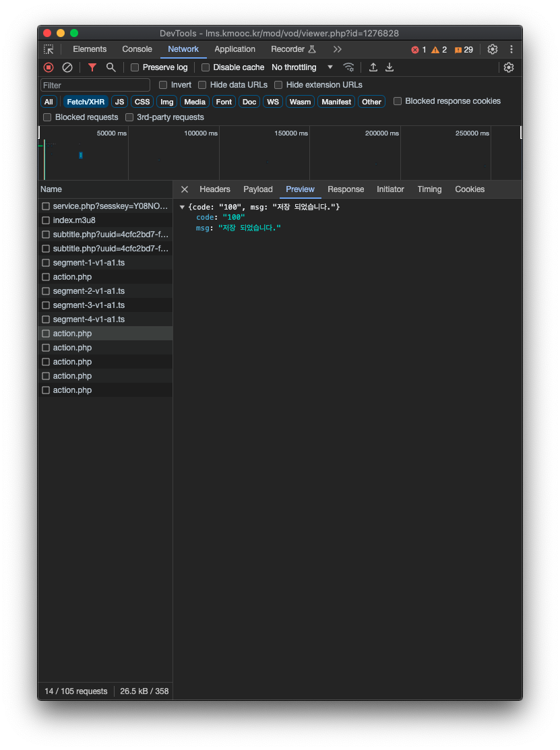The height and width of the screenshot is (750, 560).
Task: Show more tabs chevron
Action: pos(338,49)
